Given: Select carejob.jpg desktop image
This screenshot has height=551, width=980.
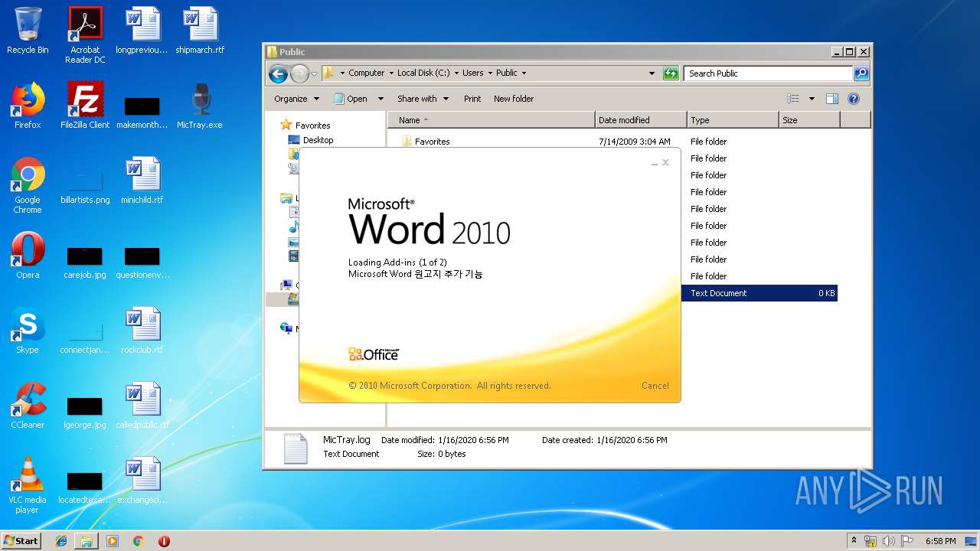Looking at the screenshot, I should pos(85,260).
